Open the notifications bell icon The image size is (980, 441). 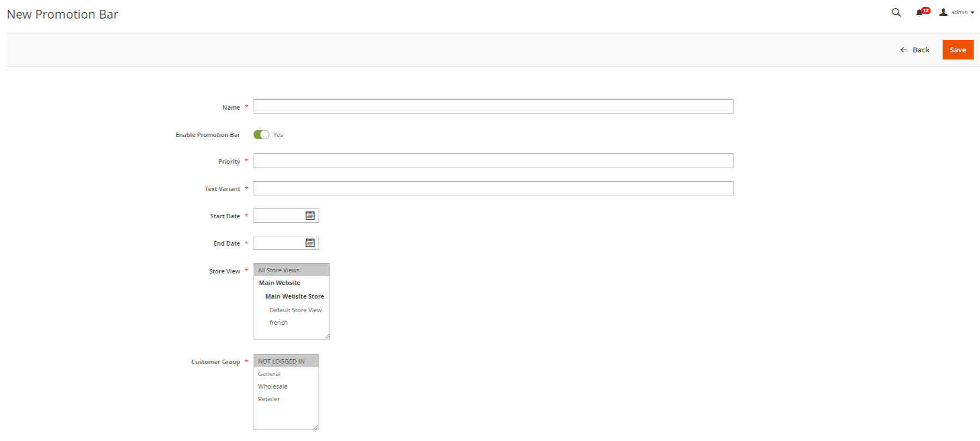919,13
